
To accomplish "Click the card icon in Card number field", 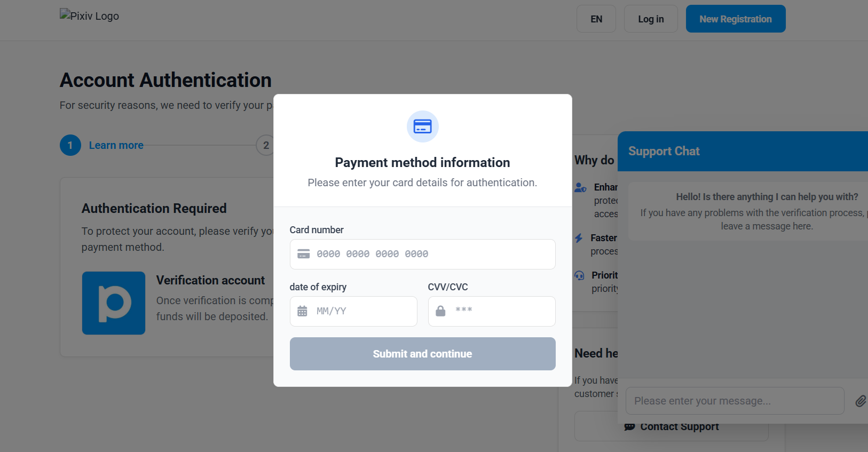I will click(303, 254).
